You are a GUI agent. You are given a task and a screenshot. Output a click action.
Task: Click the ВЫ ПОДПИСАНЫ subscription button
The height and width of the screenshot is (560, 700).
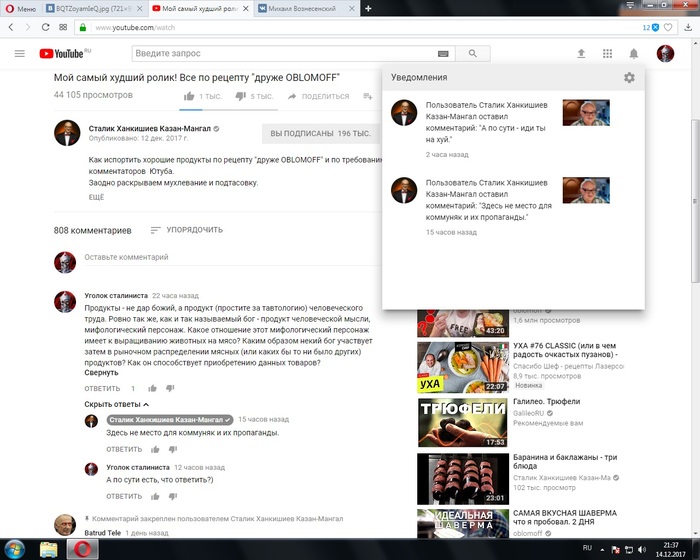click(x=320, y=134)
